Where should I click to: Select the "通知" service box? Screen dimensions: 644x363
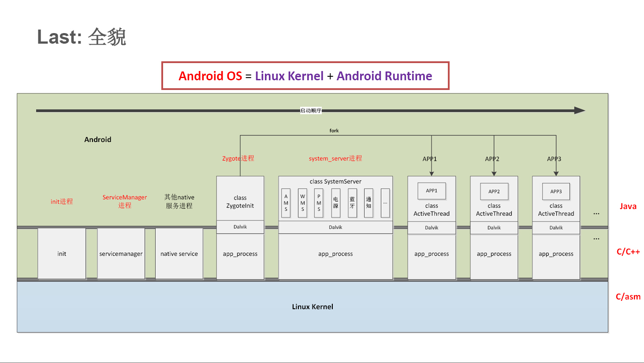369,203
